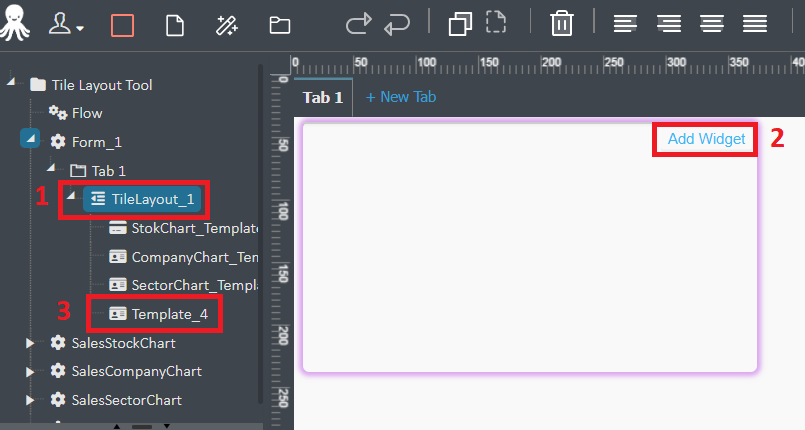Click the Add Widget link
The width and height of the screenshot is (805, 430).
(x=706, y=139)
